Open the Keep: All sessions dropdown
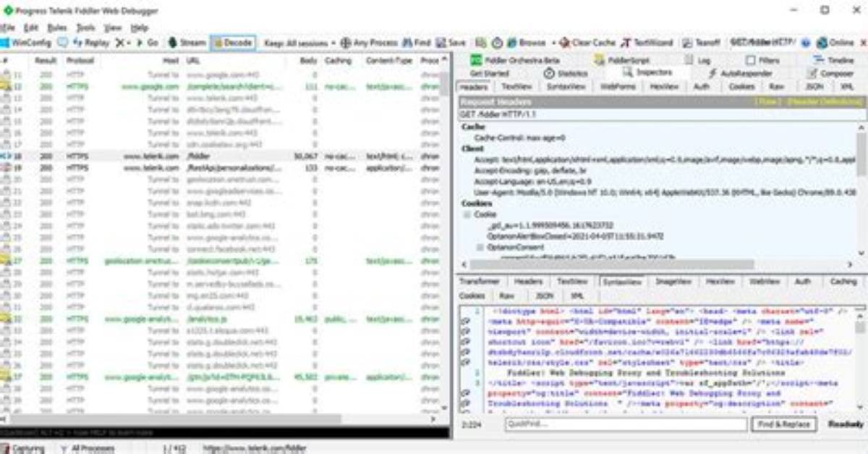This screenshot has height=454, width=868. [298, 43]
